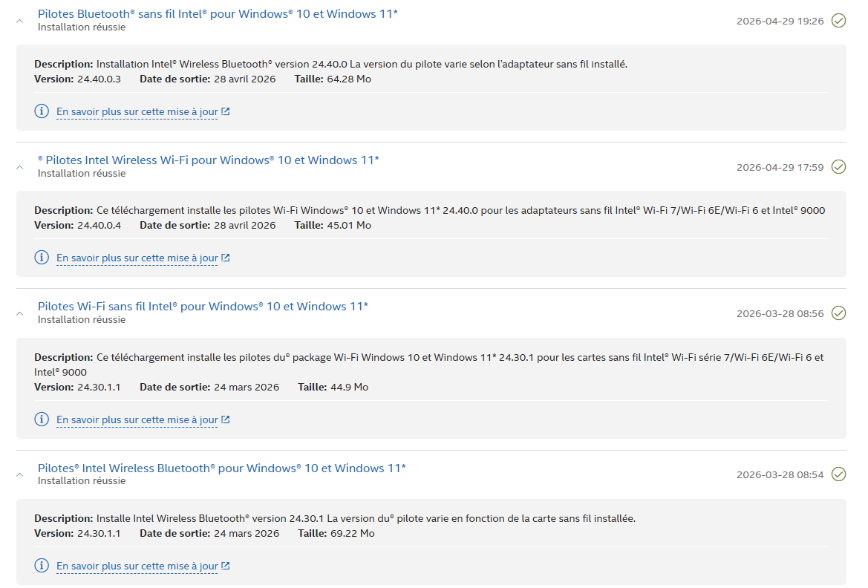Click the version value 24.40.0.4
This screenshot has width=868, height=588.
(x=99, y=226)
